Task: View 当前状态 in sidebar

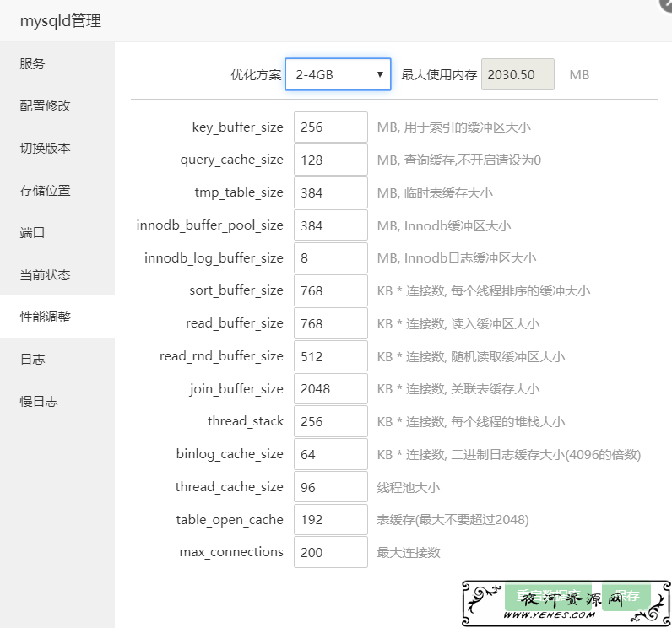Action: tap(57, 274)
